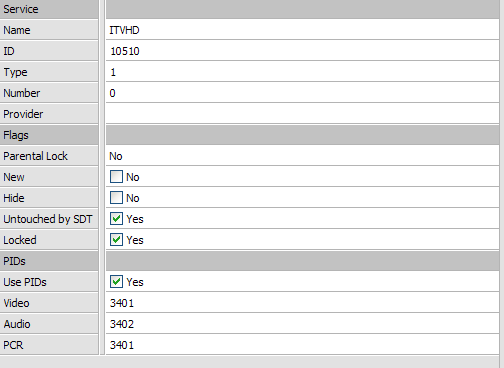Select the Parental Lock label
This screenshot has width=504, height=368.
[x=35, y=156]
